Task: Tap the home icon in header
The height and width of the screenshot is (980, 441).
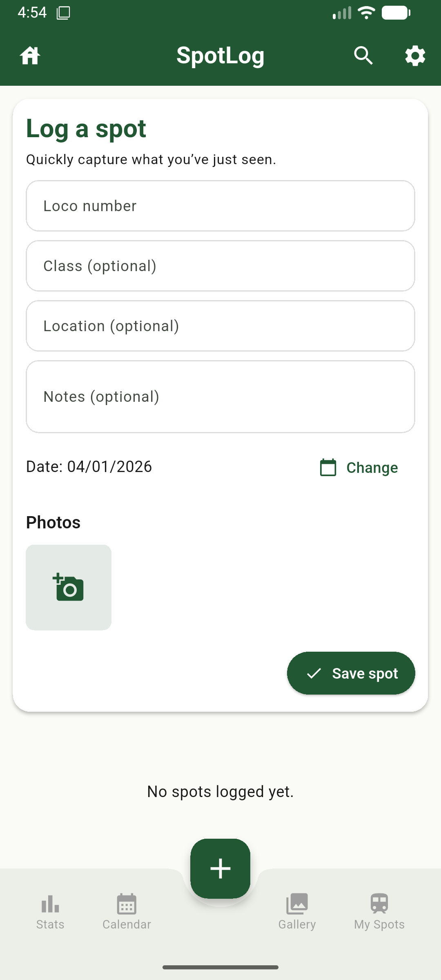Action: point(30,56)
